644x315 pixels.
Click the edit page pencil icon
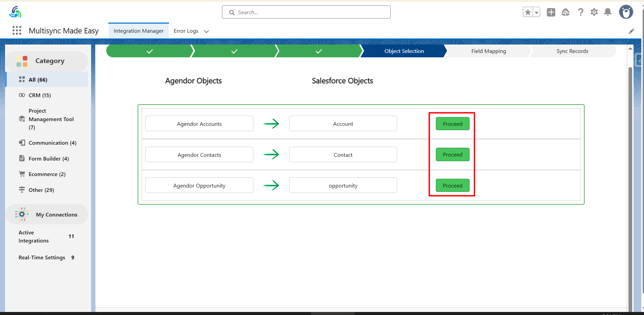pos(631,31)
